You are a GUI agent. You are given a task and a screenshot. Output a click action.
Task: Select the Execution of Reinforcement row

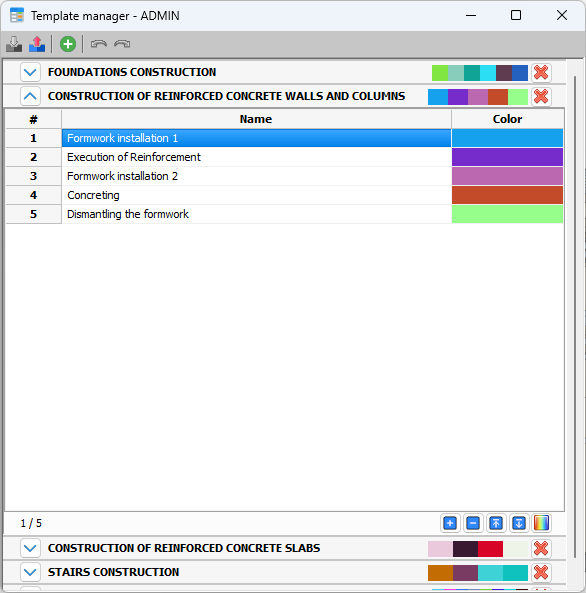click(x=256, y=157)
